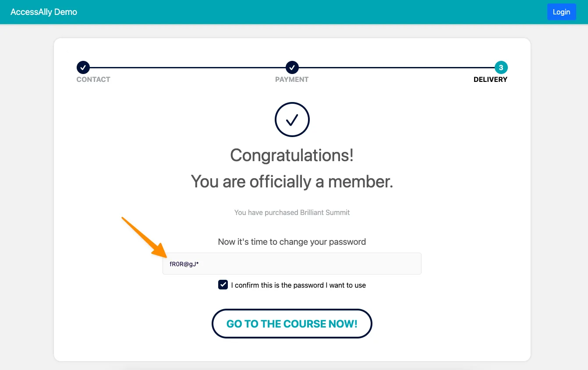Click the "You are officially a member." text
Viewport: 588px width, 370px height.
pyautogui.click(x=292, y=181)
